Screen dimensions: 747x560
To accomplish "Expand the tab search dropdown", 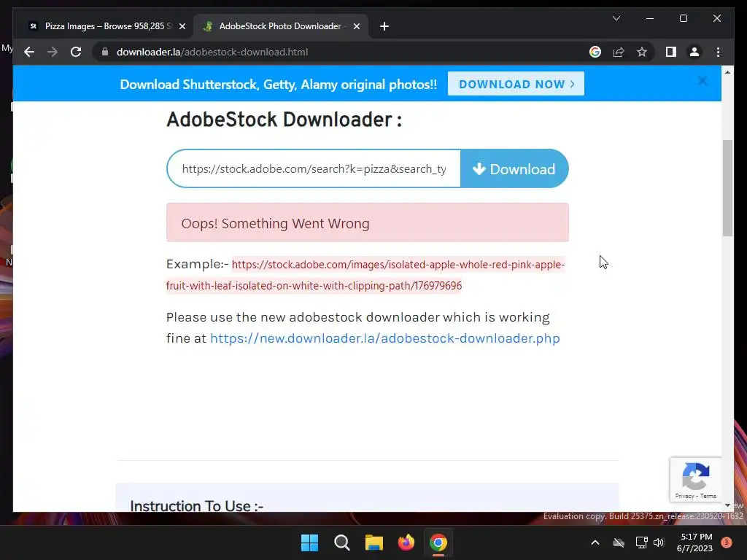I will pyautogui.click(x=616, y=18).
